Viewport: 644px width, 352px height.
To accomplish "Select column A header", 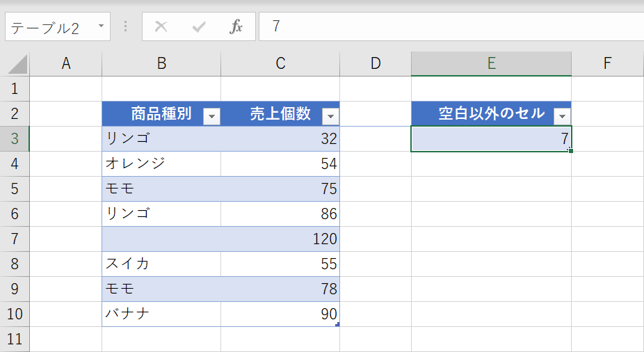I will pyautogui.click(x=65, y=64).
